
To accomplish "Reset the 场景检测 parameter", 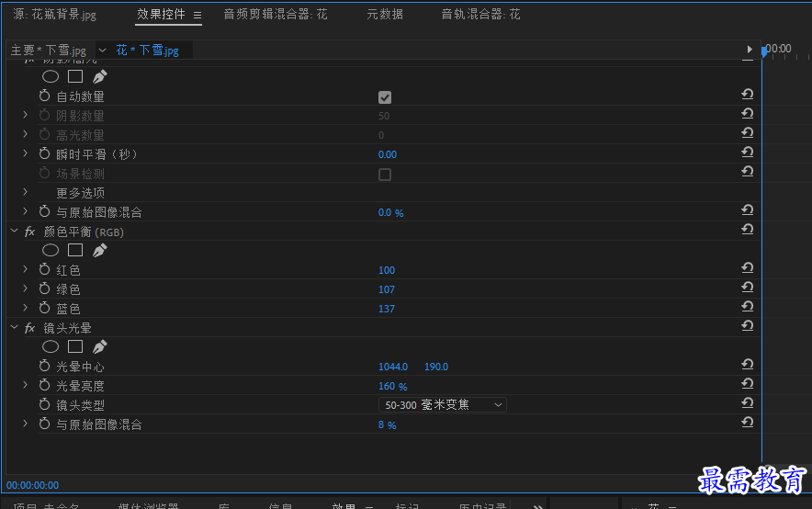I will [x=747, y=172].
